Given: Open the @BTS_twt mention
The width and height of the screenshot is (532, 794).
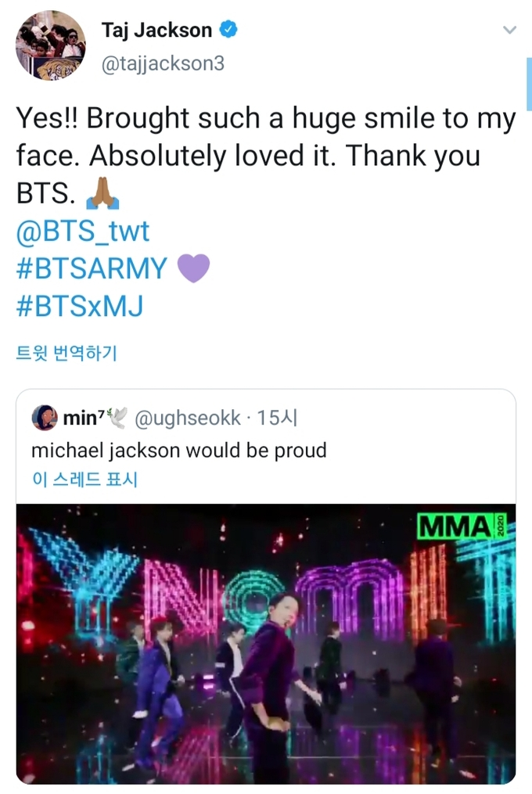Looking at the screenshot, I should [x=82, y=232].
